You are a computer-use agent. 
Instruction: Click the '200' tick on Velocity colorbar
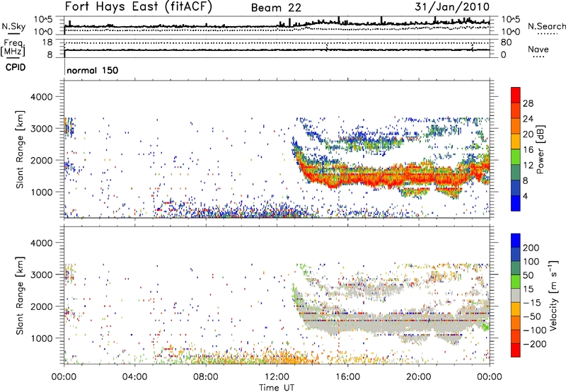click(531, 248)
